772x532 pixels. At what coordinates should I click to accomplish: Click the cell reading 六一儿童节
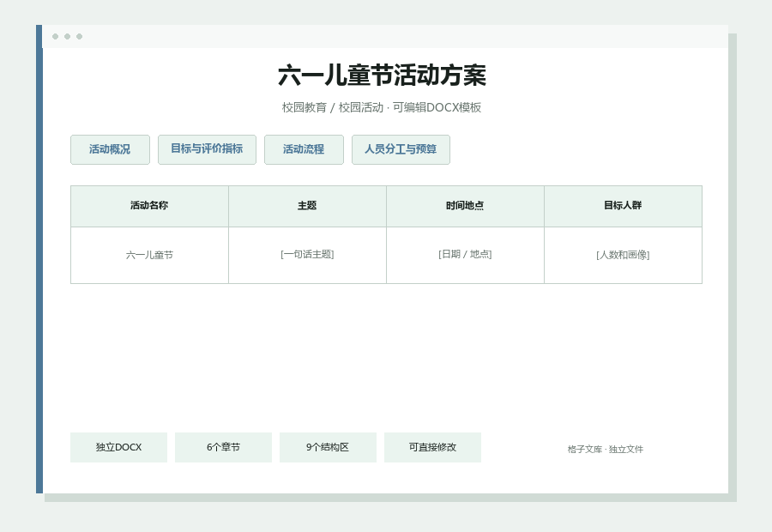point(149,255)
